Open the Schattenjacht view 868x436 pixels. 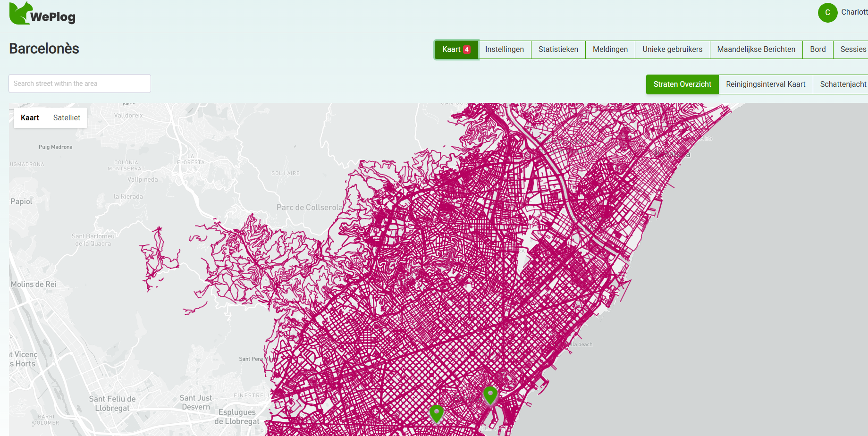(843, 84)
